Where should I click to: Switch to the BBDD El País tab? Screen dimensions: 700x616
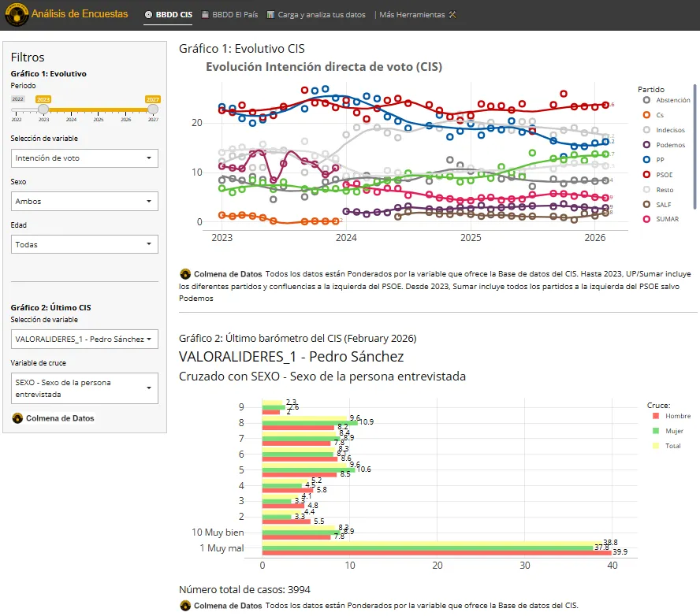click(x=230, y=15)
